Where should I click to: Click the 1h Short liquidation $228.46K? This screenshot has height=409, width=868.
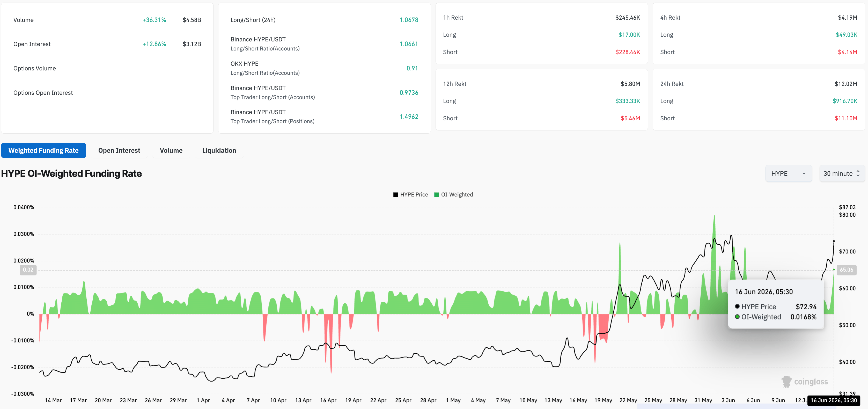pyautogui.click(x=628, y=52)
